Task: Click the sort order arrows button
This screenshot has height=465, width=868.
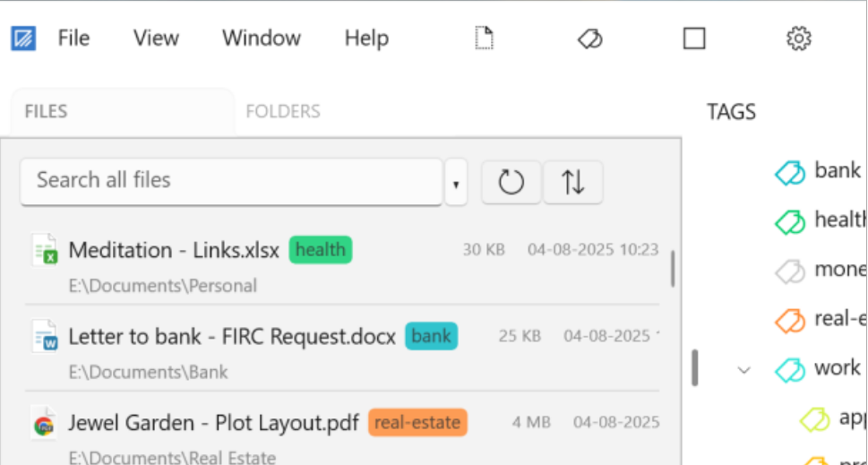Action: [x=573, y=183]
